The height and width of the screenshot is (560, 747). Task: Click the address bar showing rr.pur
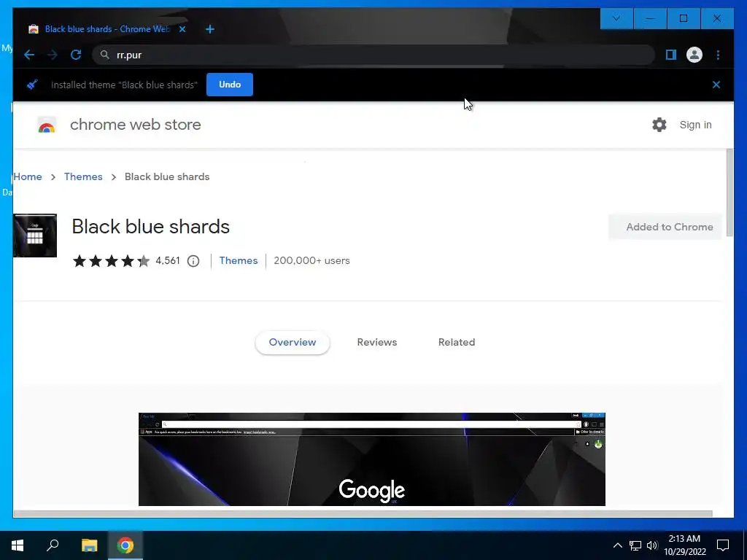[x=373, y=55]
